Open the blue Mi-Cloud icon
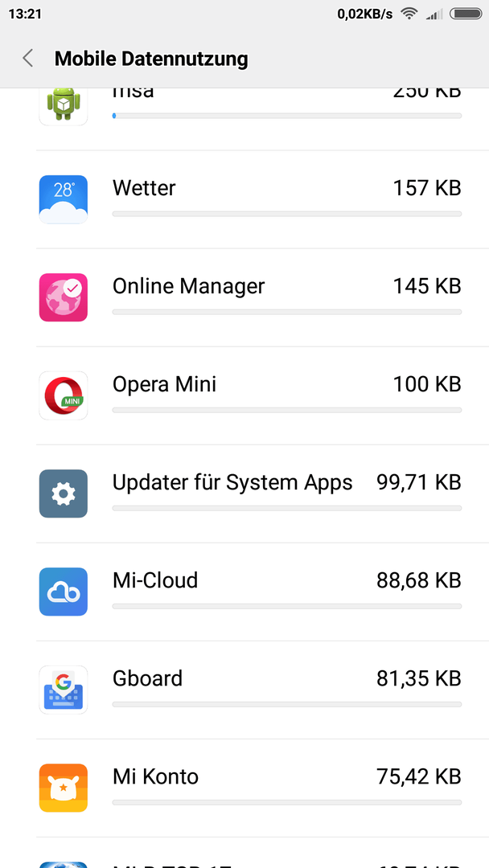This screenshot has width=489, height=868. (63, 592)
